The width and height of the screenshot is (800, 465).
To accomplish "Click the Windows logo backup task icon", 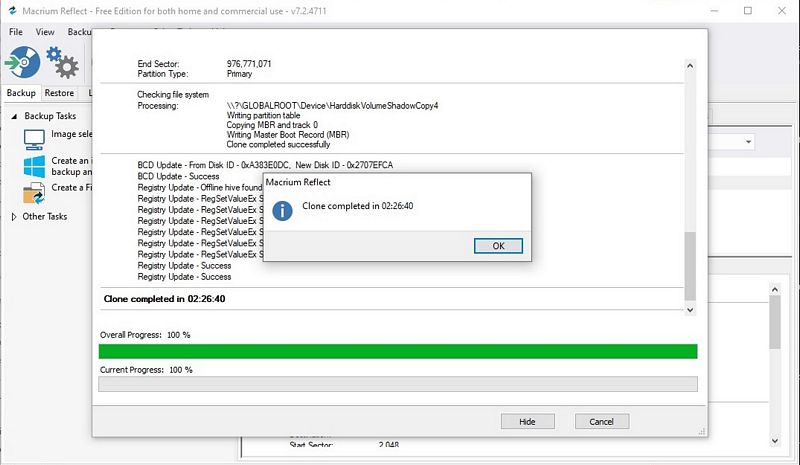I will (x=34, y=166).
